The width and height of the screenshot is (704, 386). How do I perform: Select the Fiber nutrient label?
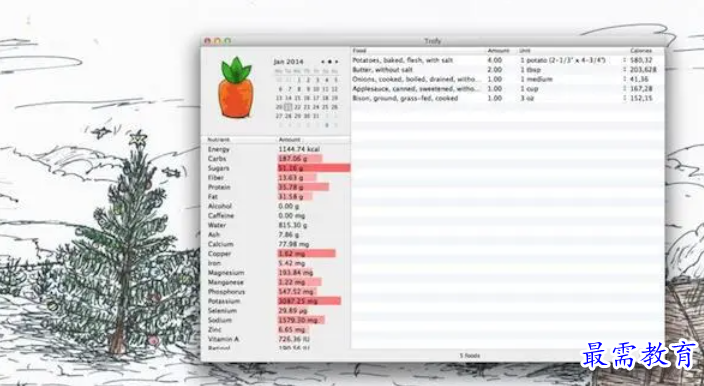point(216,178)
